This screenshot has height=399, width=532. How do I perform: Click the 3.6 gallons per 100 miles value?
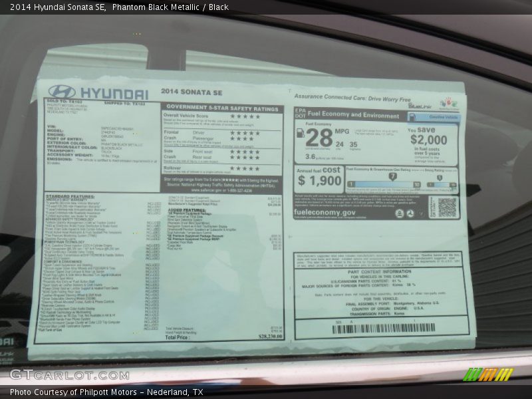[x=310, y=157]
